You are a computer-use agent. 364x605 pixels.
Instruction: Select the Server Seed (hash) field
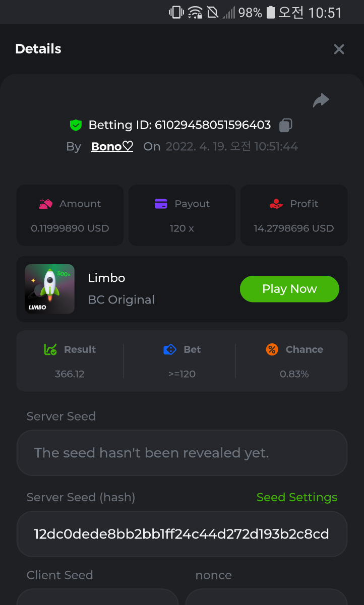point(181,534)
